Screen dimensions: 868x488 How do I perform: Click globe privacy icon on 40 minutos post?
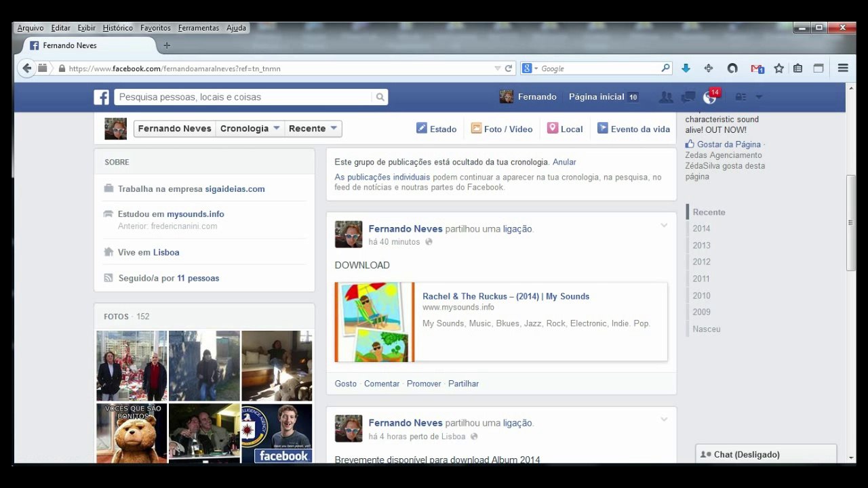[x=429, y=242]
